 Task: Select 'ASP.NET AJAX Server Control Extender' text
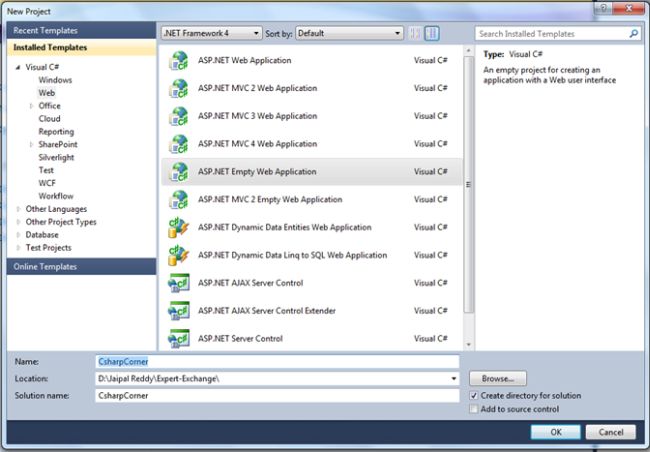pos(267,311)
